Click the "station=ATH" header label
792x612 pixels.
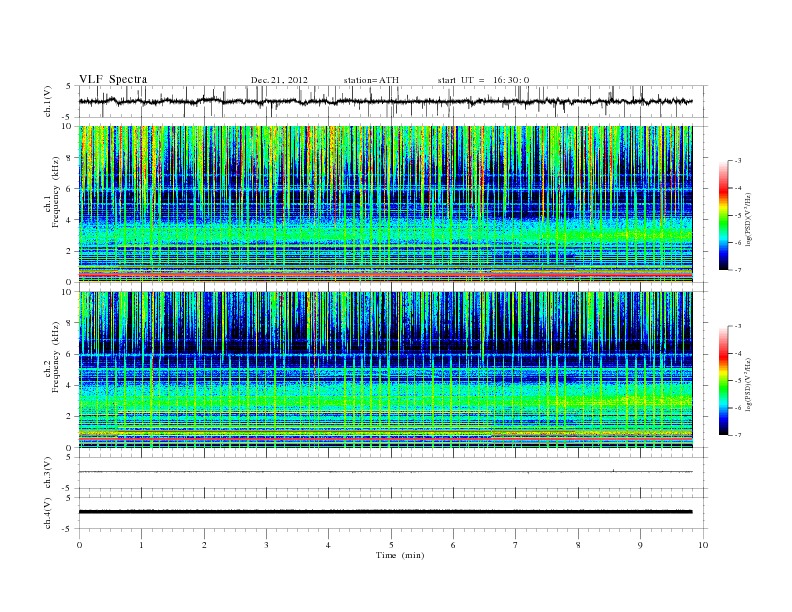[x=371, y=80]
